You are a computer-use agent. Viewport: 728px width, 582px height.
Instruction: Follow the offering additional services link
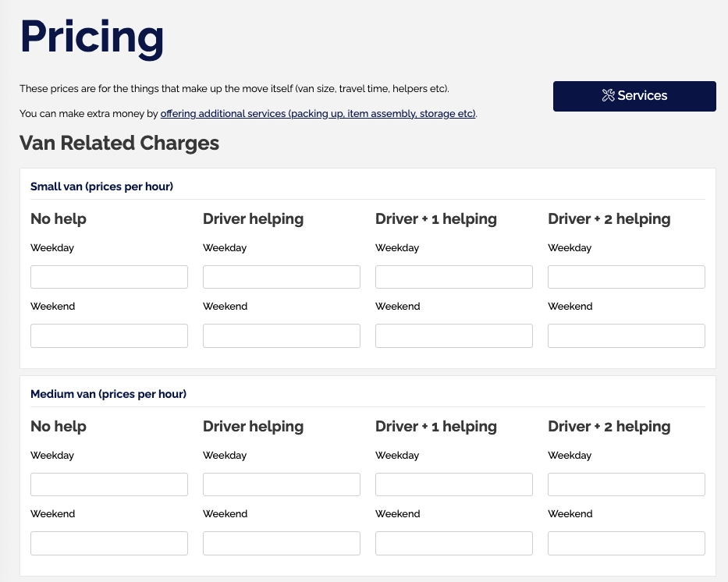(318, 114)
